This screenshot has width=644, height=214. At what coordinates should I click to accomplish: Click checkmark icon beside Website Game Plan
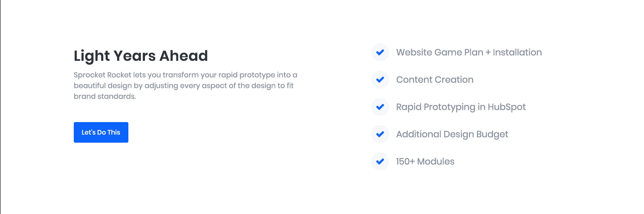pyautogui.click(x=380, y=52)
